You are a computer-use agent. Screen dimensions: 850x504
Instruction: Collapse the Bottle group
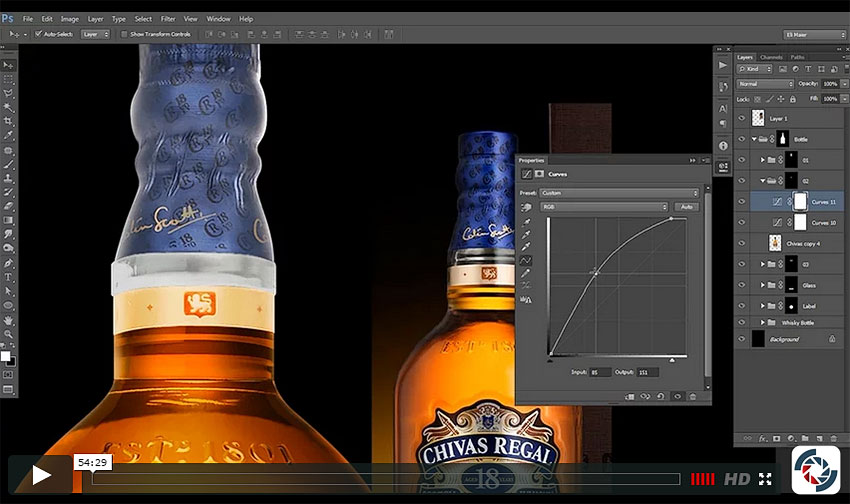pyautogui.click(x=754, y=139)
